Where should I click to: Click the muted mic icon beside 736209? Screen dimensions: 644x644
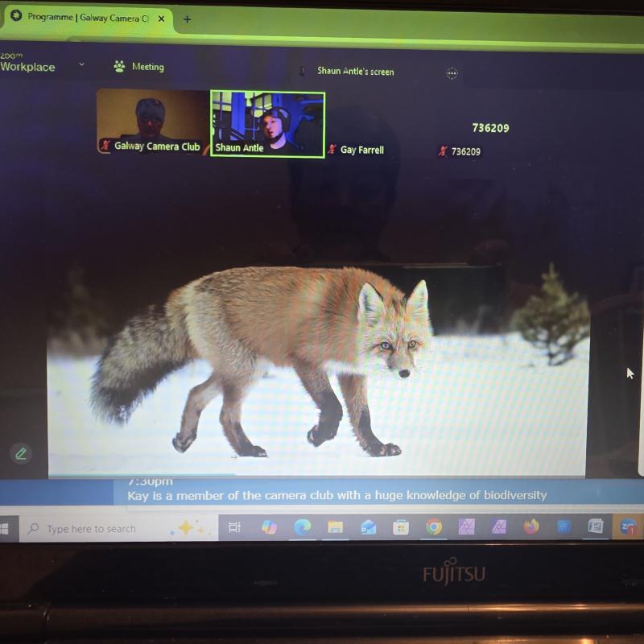442,151
